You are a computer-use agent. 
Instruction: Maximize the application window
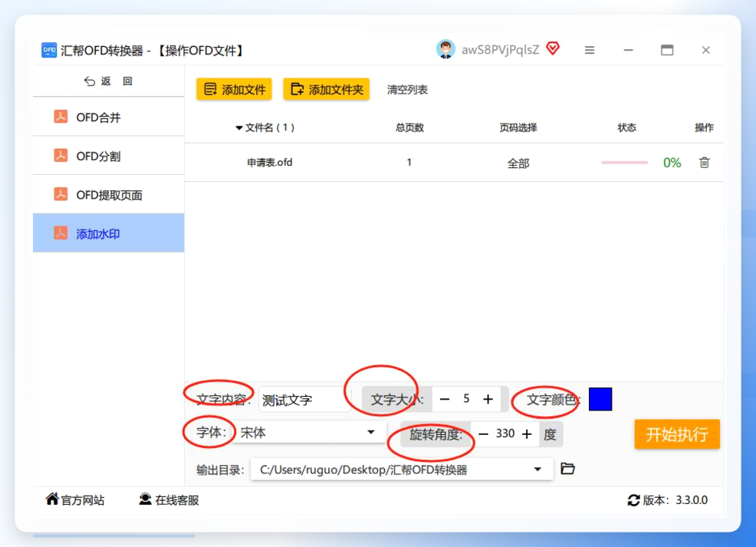coord(667,50)
